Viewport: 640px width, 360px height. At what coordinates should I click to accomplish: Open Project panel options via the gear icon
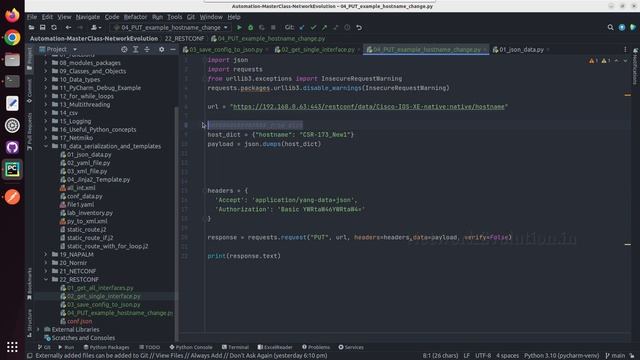(x=162, y=49)
